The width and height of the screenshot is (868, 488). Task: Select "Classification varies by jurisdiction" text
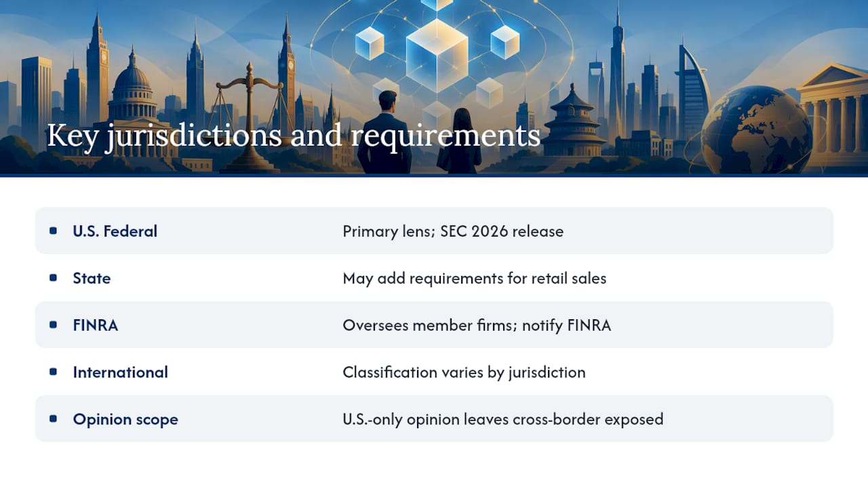coord(464,372)
